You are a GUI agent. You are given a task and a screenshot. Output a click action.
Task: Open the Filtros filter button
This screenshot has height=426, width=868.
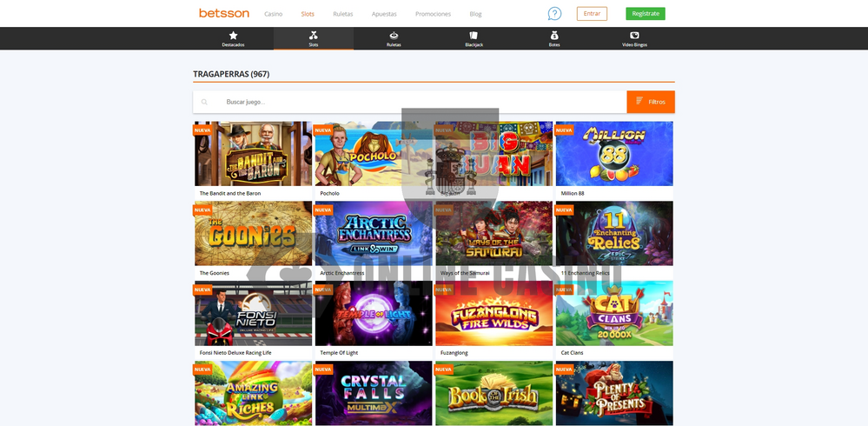(x=651, y=102)
